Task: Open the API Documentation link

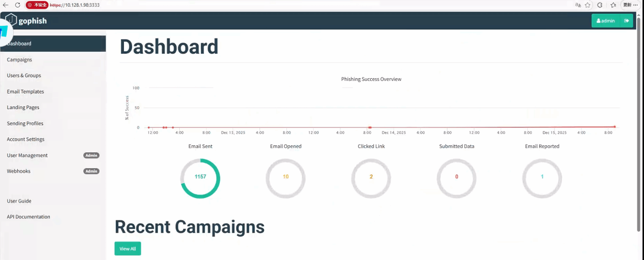Action: pyautogui.click(x=28, y=217)
